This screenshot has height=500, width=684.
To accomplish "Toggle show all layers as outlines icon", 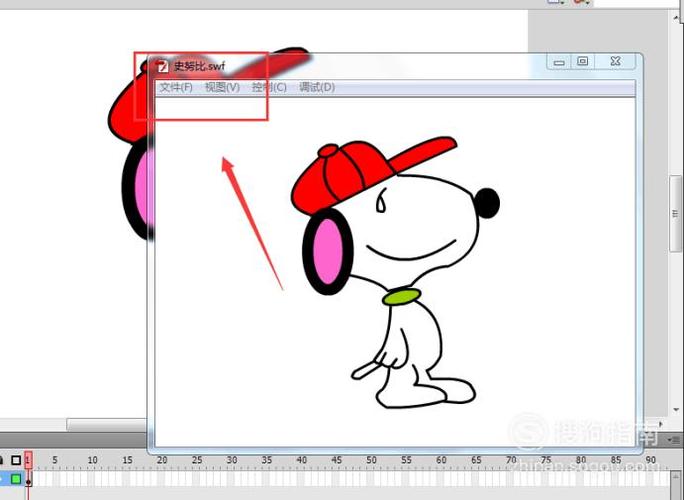I will click(x=16, y=460).
